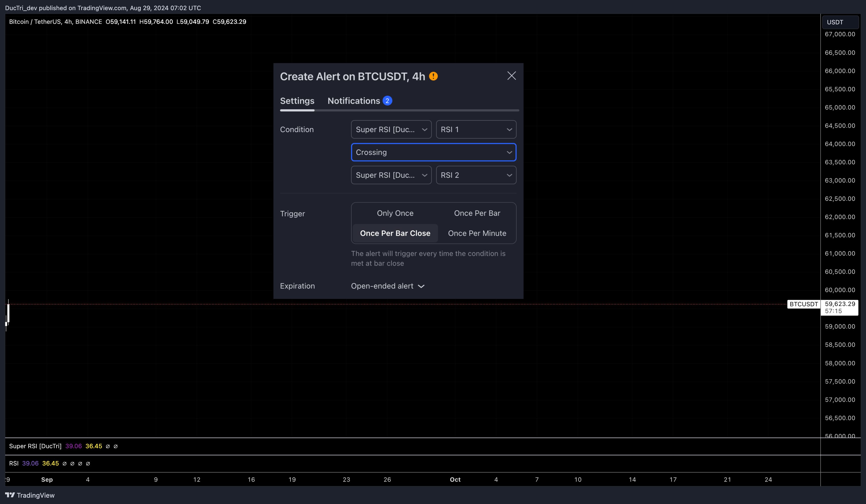
Task: Click the Expiration label
Action: (x=297, y=286)
